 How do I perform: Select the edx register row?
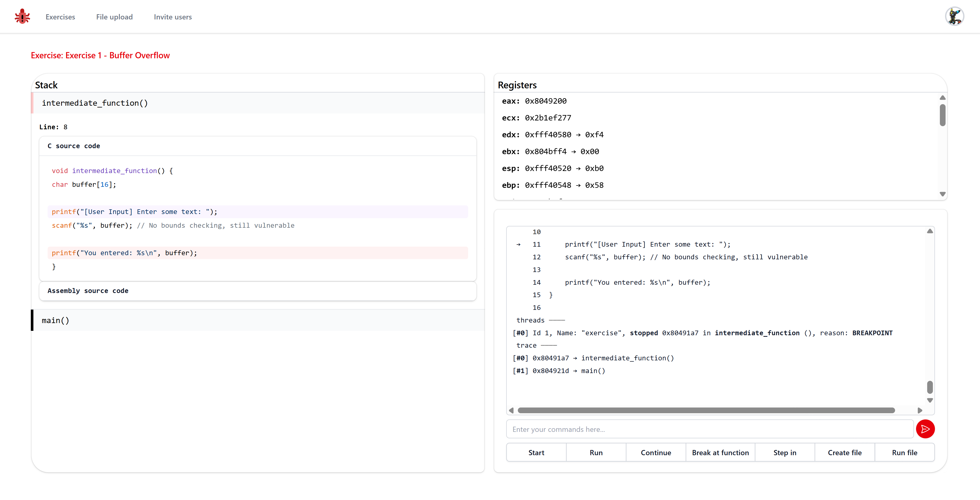tap(552, 135)
